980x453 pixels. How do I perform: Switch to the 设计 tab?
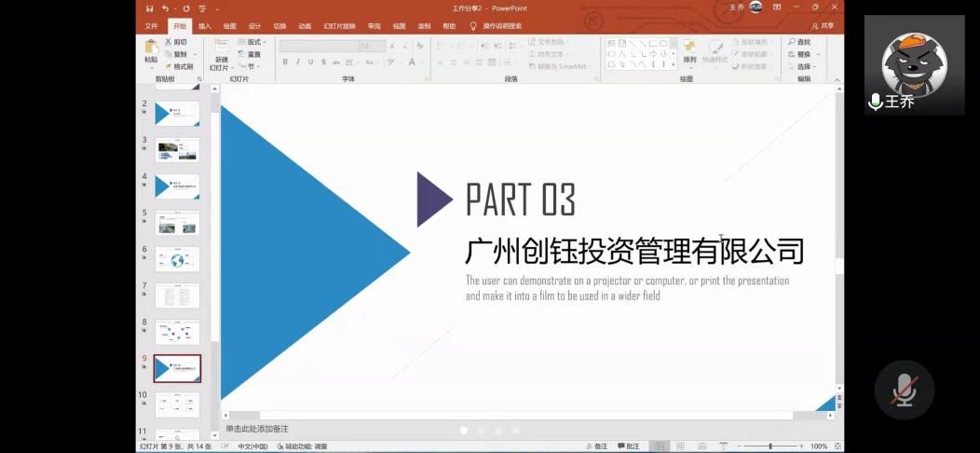(x=254, y=26)
